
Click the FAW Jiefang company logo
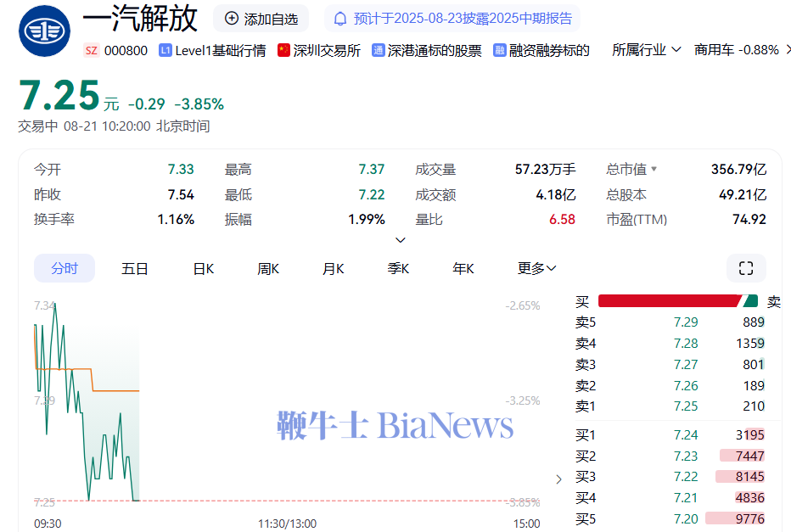pyautogui.click(x=44, y=31)
